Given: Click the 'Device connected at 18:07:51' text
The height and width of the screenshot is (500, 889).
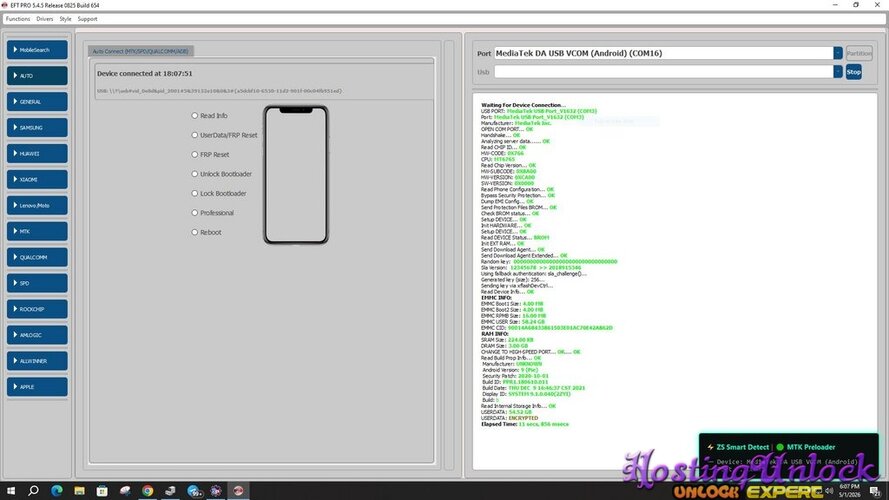Looking at the screenshot, I should click(x=145, y=73).
